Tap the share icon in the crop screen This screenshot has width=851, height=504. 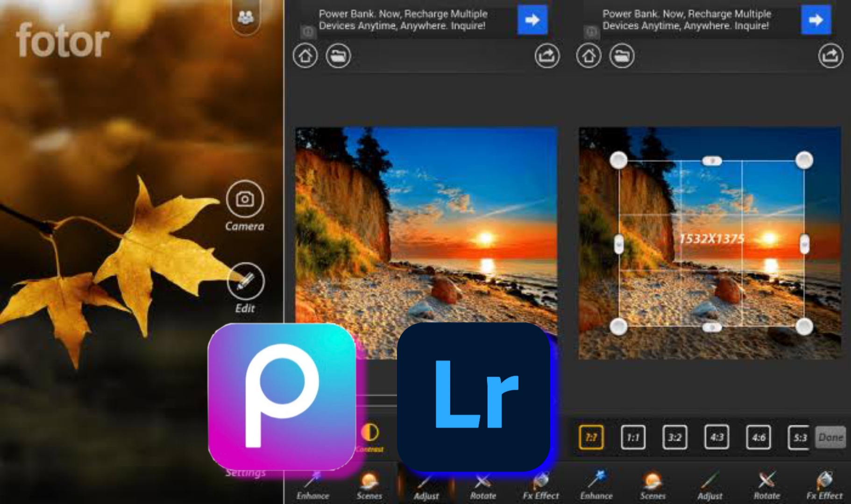pos(830,56)
